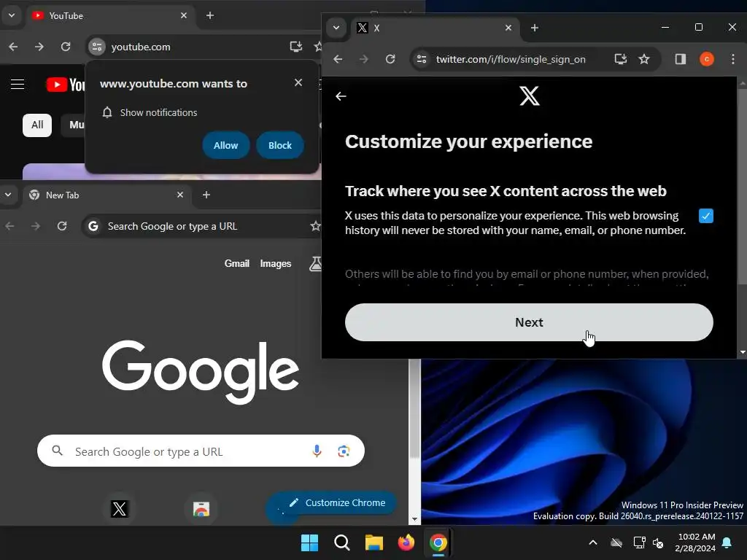Open site settings icon beside youtube.com
The image size is (747, 560).
(97, 47)
